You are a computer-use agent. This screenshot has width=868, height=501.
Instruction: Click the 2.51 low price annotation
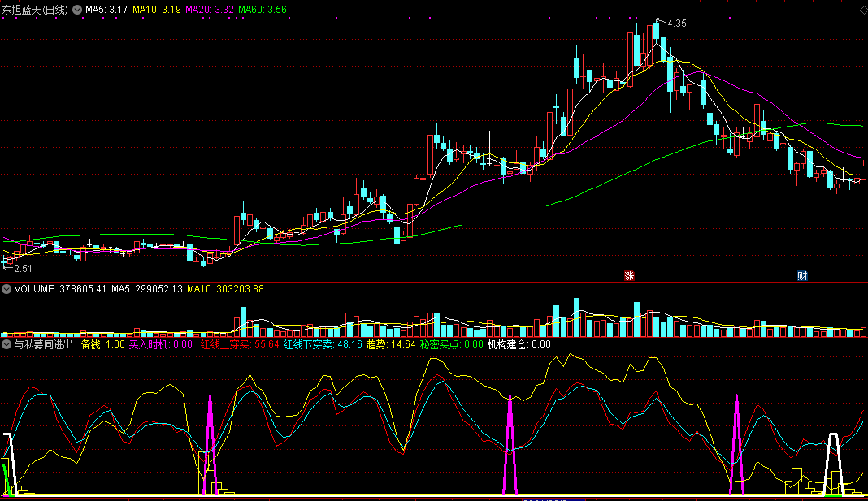click(24, 268)
